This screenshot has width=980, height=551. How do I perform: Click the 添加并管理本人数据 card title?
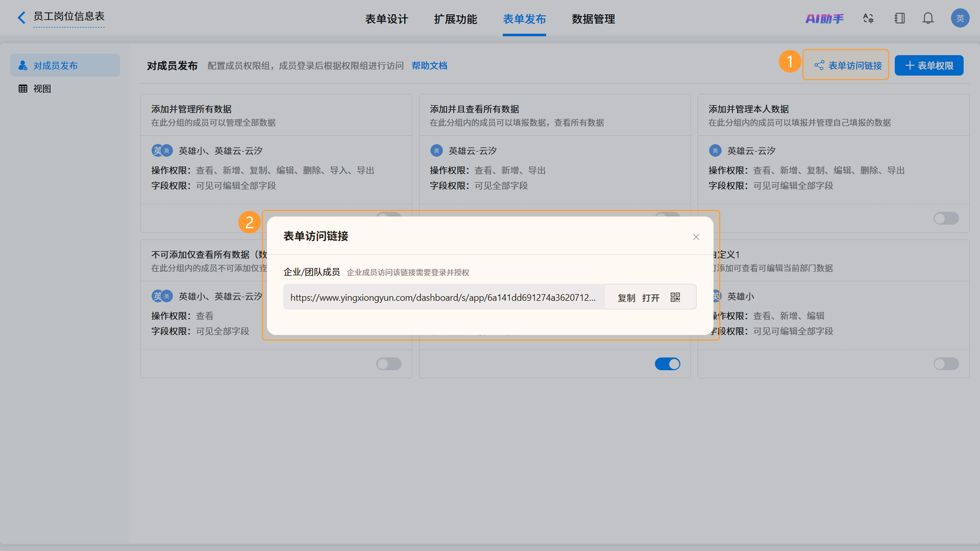[x=748, y=109]
